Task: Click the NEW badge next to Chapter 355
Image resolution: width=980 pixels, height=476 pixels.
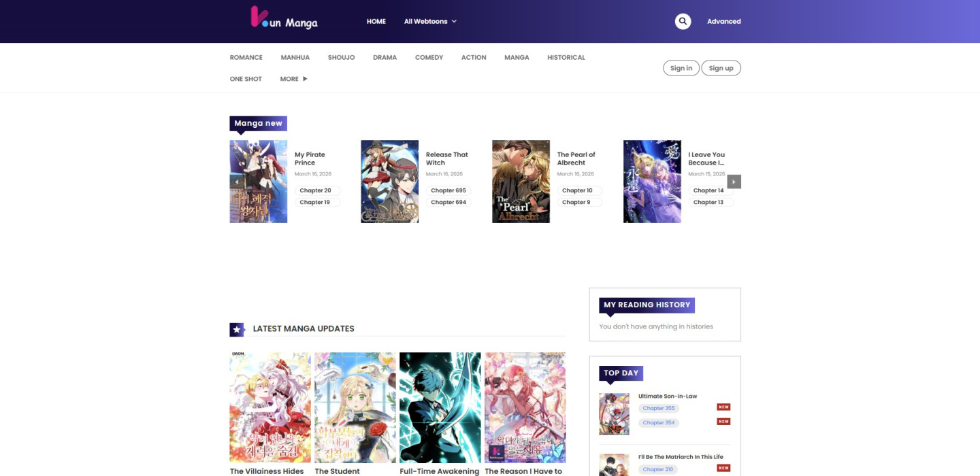Action: coord(723,407)
